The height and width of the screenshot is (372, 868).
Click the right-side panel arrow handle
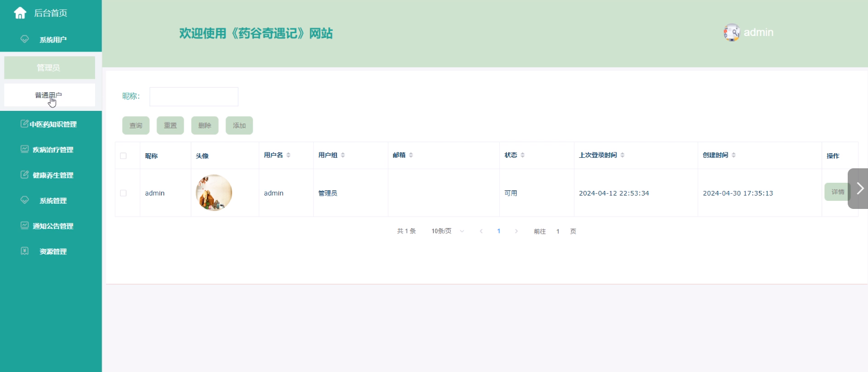[x=858, y=189]
